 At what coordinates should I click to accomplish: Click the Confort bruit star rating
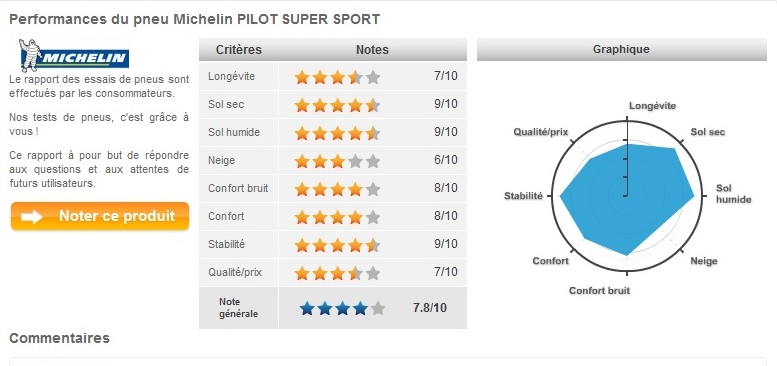pyautogui.click(x=337, y=189)
